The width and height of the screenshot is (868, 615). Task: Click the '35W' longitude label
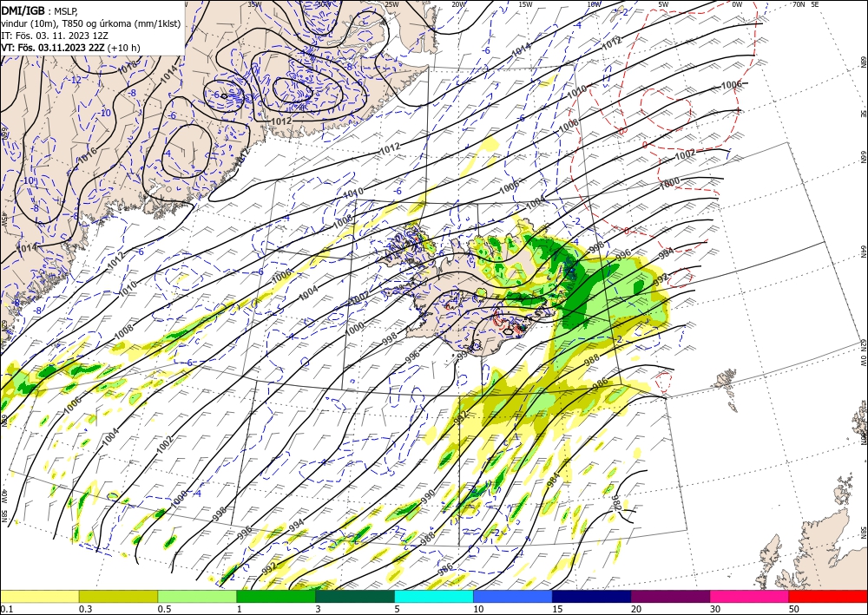click(x=254, y=3)
